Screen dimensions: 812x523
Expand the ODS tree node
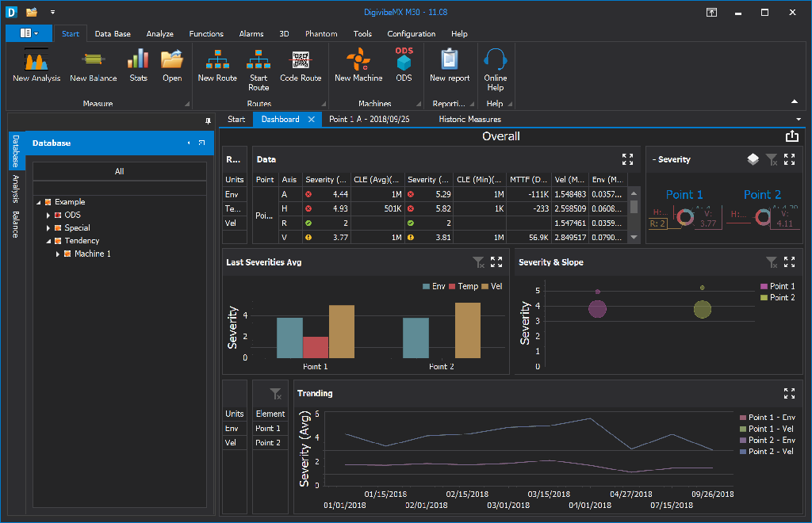click(48, 216)
